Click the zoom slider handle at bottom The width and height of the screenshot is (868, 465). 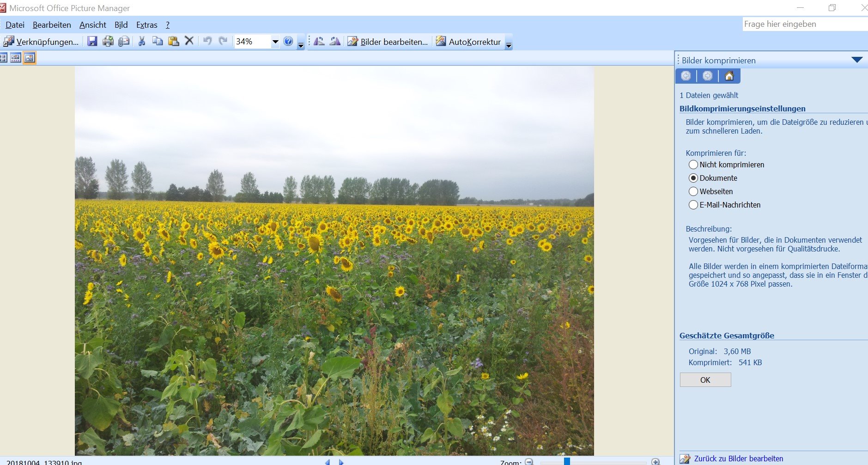click(567, 461)
